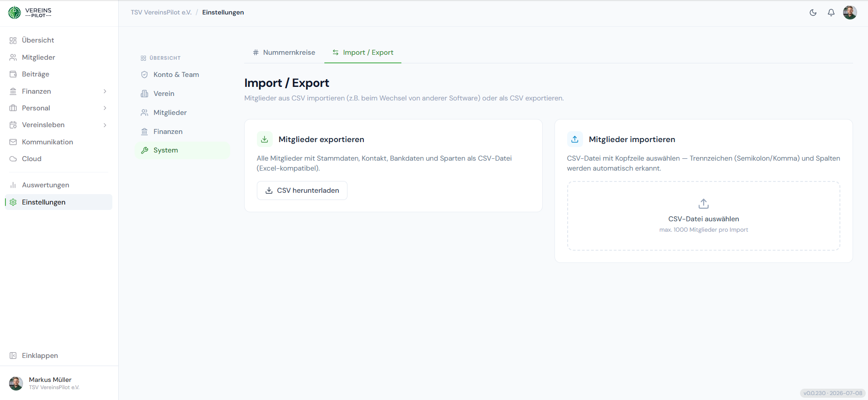
Task: Open Verein settings
Action: point(182,94)
